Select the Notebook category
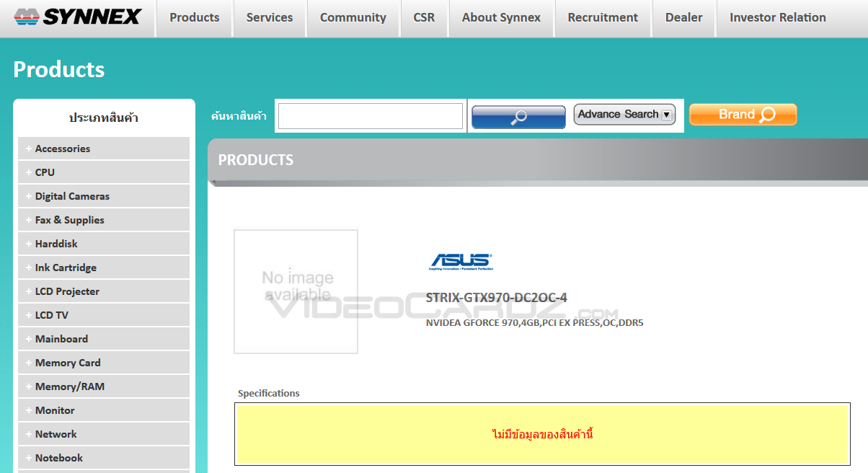The image size is (868, 473). coord(104,458)
